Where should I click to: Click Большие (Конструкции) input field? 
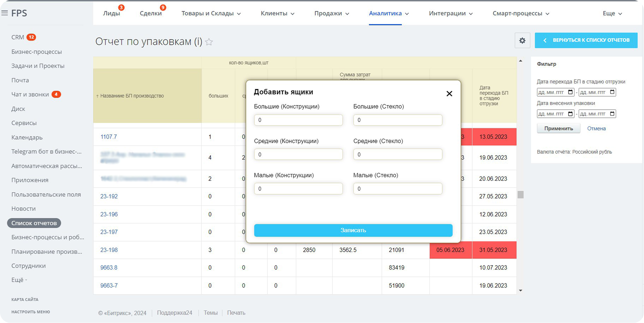(x=298, y=120)
